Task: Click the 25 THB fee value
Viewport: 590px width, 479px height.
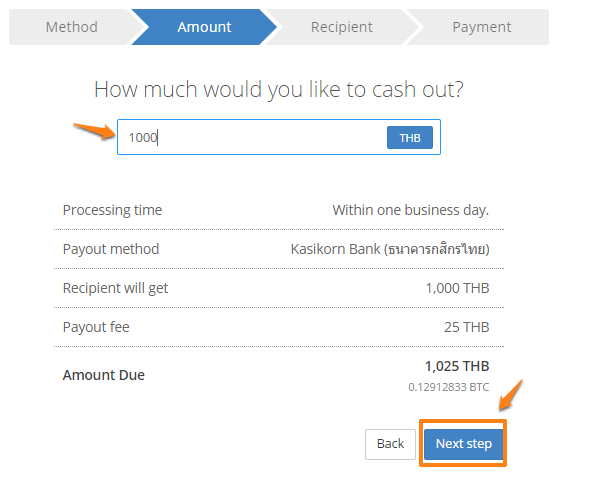Action: [467, 327]
